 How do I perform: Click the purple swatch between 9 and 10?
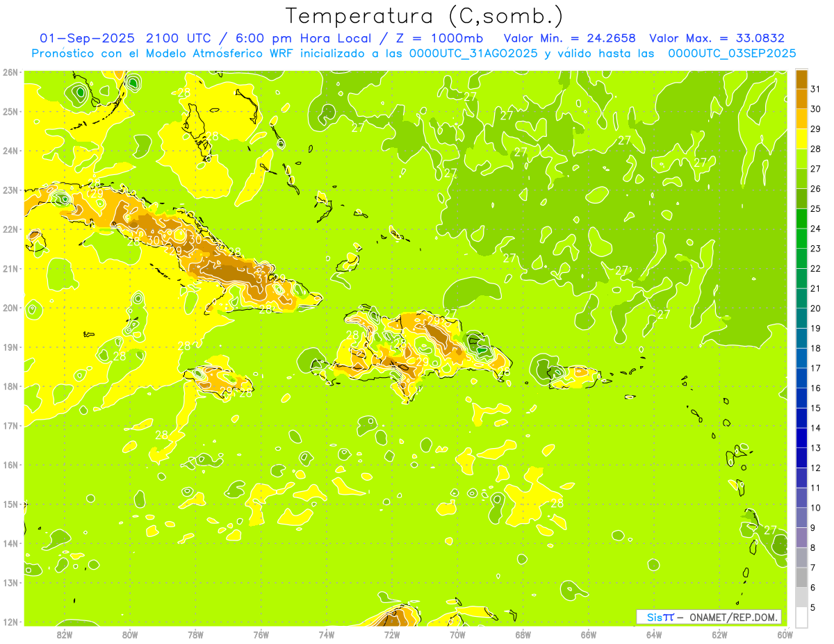(x=801, y=518)
